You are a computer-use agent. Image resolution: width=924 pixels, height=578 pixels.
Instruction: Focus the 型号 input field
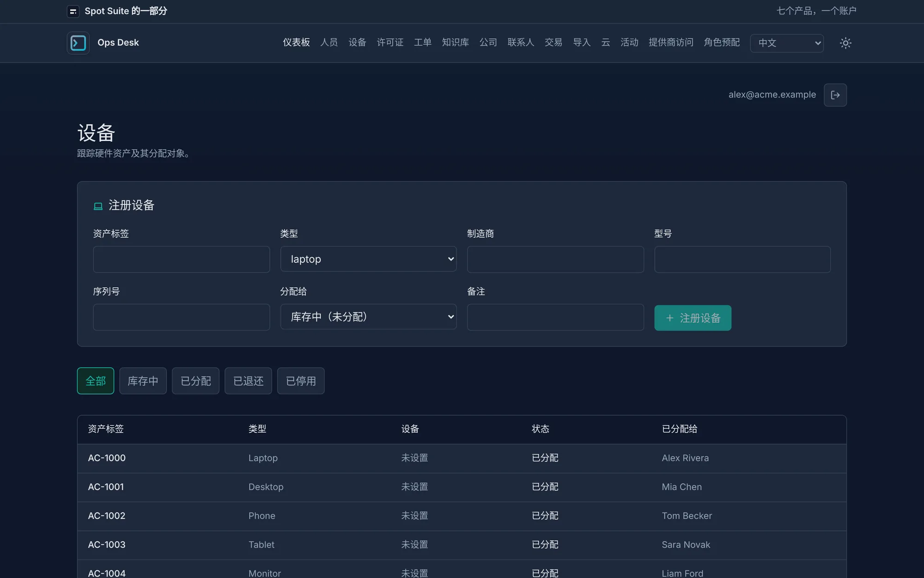click(742, 259)
